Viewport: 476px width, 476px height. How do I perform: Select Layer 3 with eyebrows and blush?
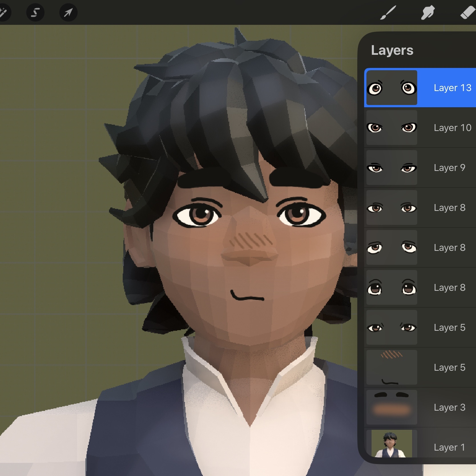pos(420,407)
